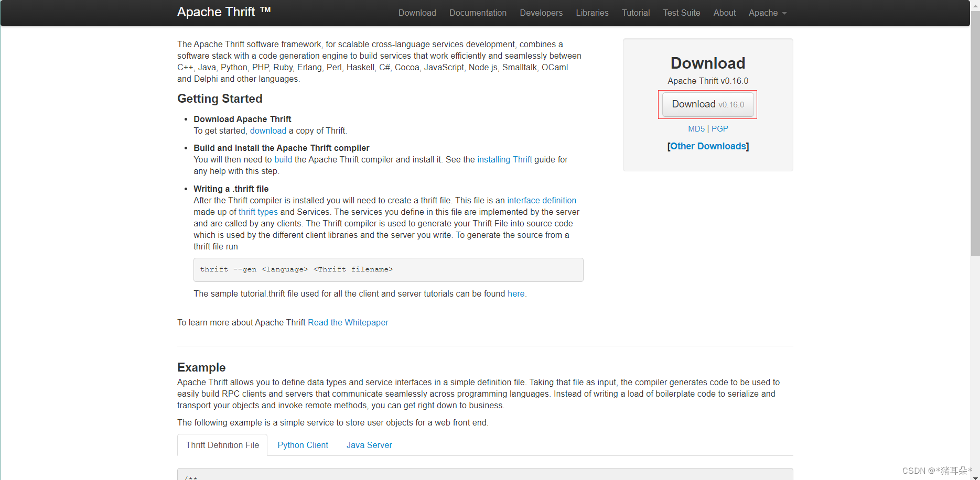
Task: Click the Example heading
Action: (201, 367)
